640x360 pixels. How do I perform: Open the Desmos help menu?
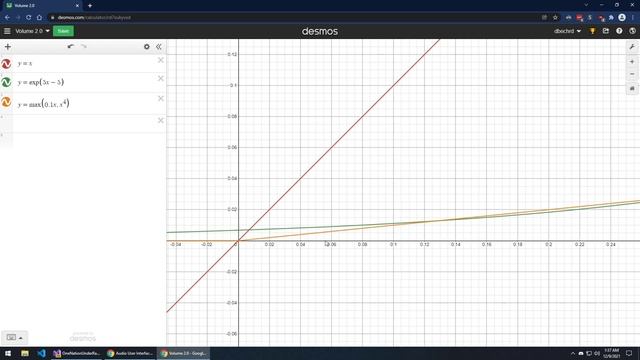(619, 31)
